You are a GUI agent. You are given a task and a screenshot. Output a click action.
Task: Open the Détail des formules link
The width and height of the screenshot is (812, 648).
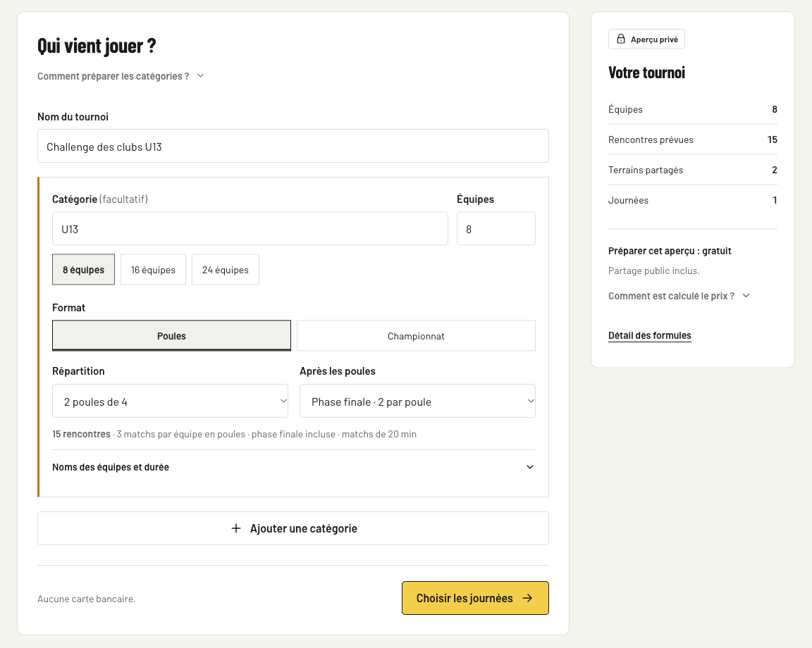coord(649,335)
